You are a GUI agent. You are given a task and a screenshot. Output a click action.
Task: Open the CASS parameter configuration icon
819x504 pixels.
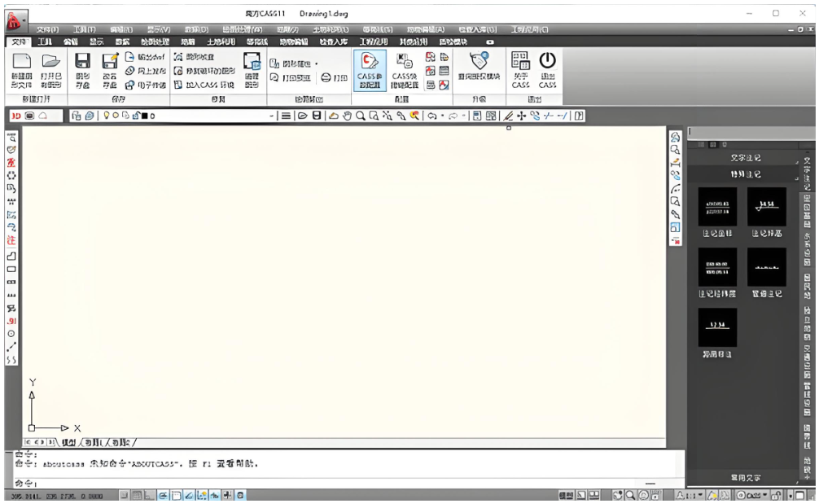pyautogui.click(x=370, y=62)
